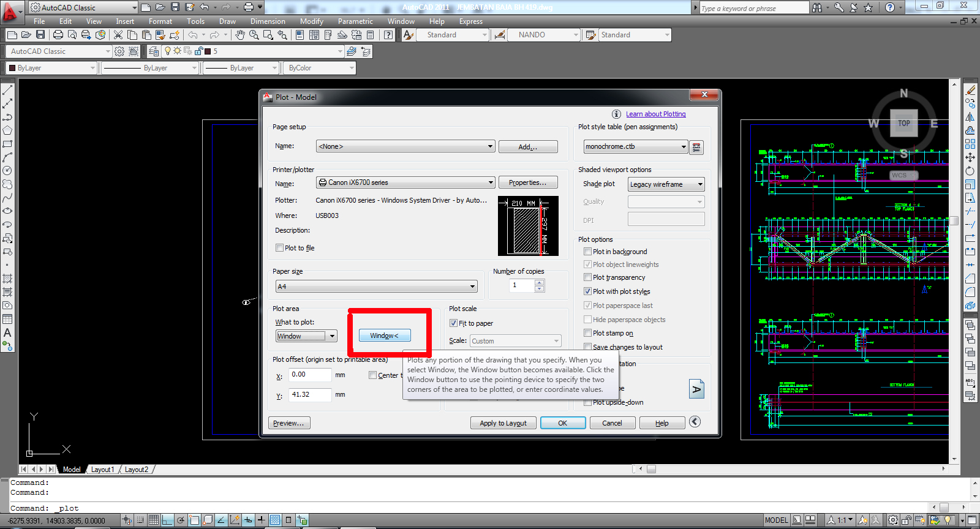Open the Printer Name dropdown (Canon iX6700)
The height and width of the screenshot is (529, 980).
point(405,182)
